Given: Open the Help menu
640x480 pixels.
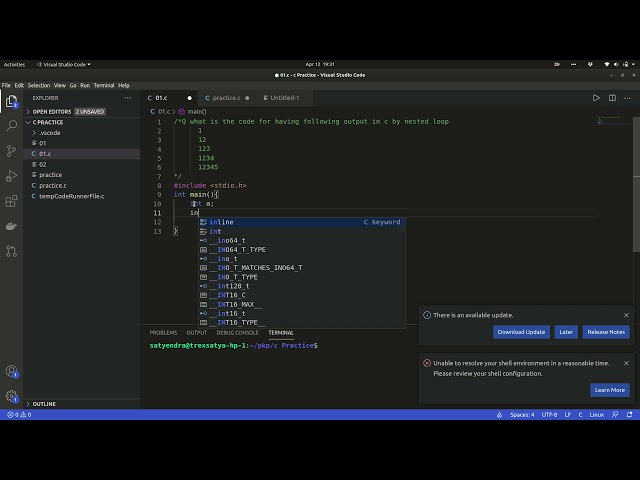Looking at the screenshot, I should tap(124, 85).
